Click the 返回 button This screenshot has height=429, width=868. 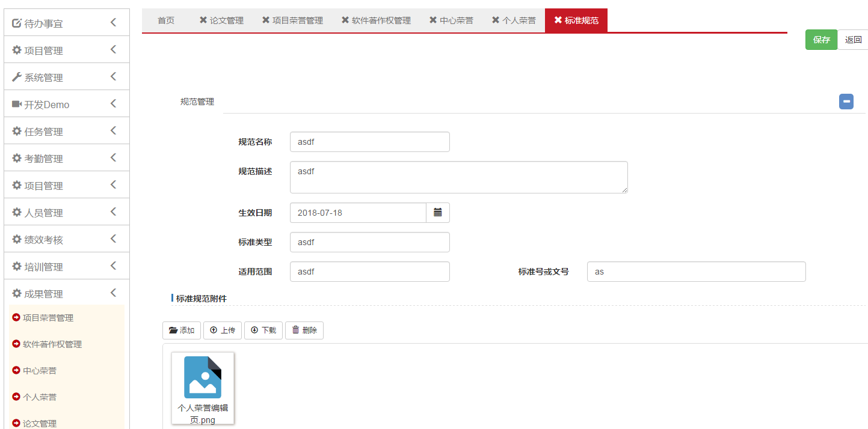853,40
